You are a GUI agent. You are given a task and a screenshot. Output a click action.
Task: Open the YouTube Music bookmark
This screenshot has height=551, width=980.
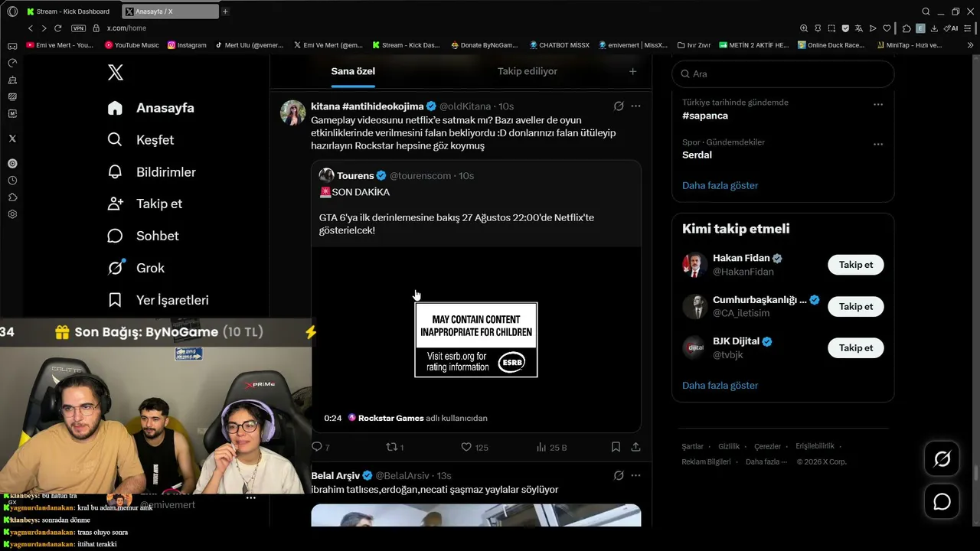click(131, 45)
